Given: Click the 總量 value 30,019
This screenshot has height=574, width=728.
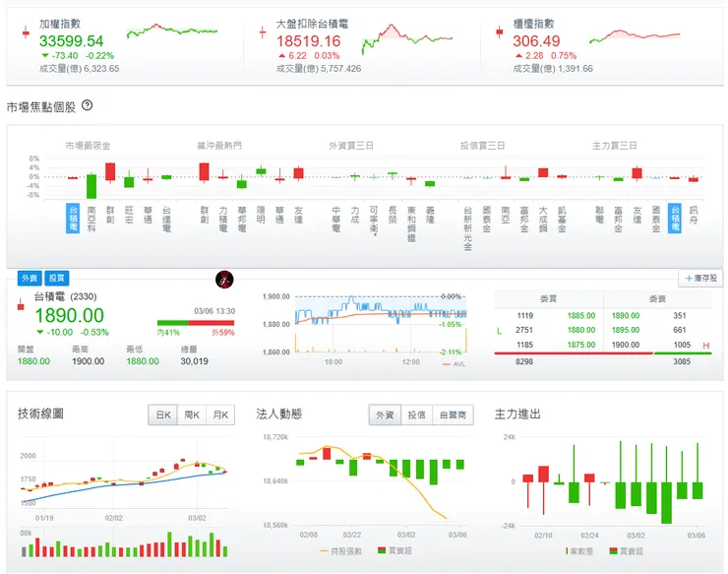Looking at the screenshot, I should [x=194, y=361].
